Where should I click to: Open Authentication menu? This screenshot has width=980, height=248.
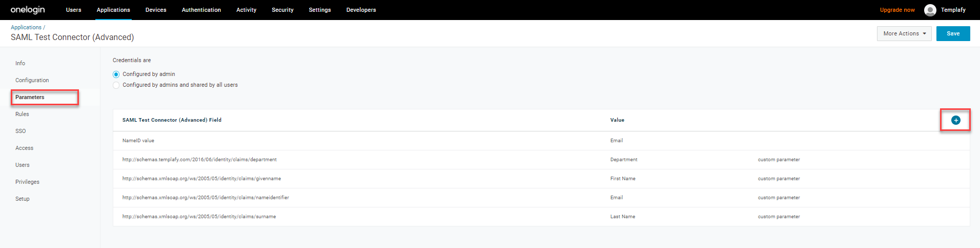click(201, 10)
